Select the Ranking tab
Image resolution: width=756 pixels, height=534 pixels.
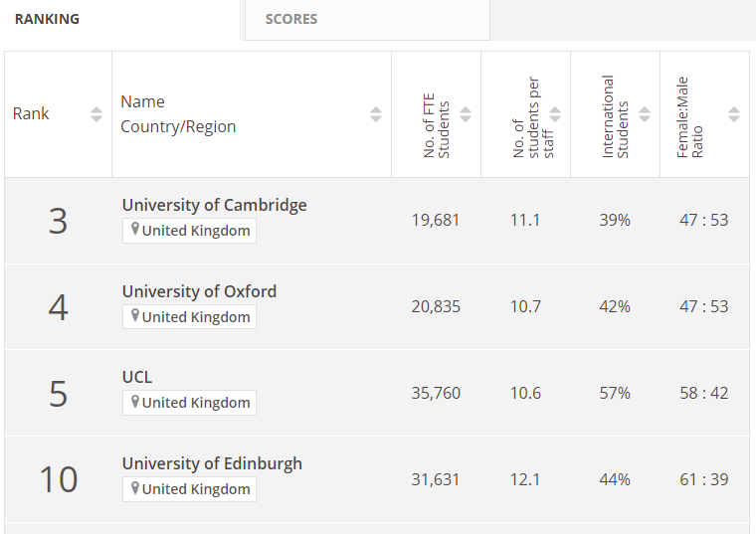point(47,19)
